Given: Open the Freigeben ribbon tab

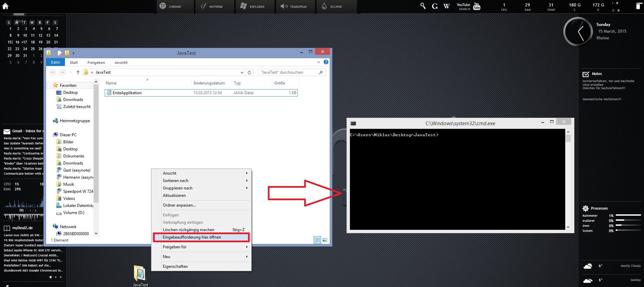Looking at the screenshot, I should point(96,63).
